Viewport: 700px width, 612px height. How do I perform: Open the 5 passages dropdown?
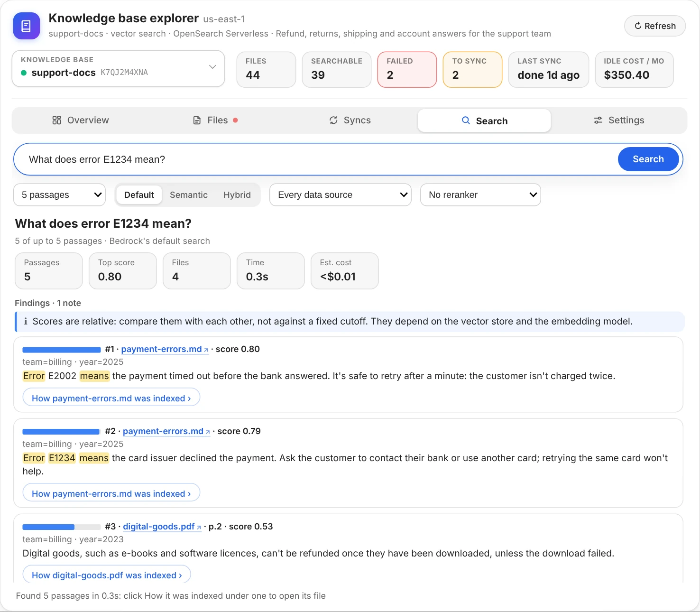(x=60, y=195)
